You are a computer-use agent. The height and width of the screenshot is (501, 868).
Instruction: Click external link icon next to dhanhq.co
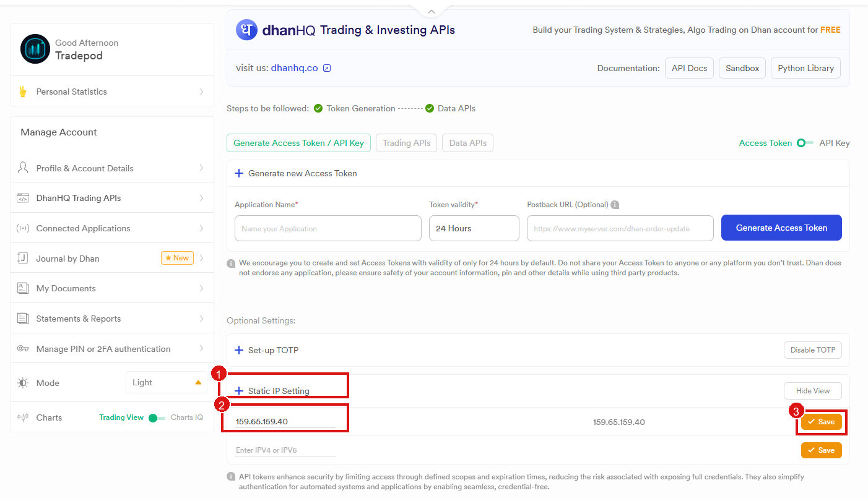[327, 68]
